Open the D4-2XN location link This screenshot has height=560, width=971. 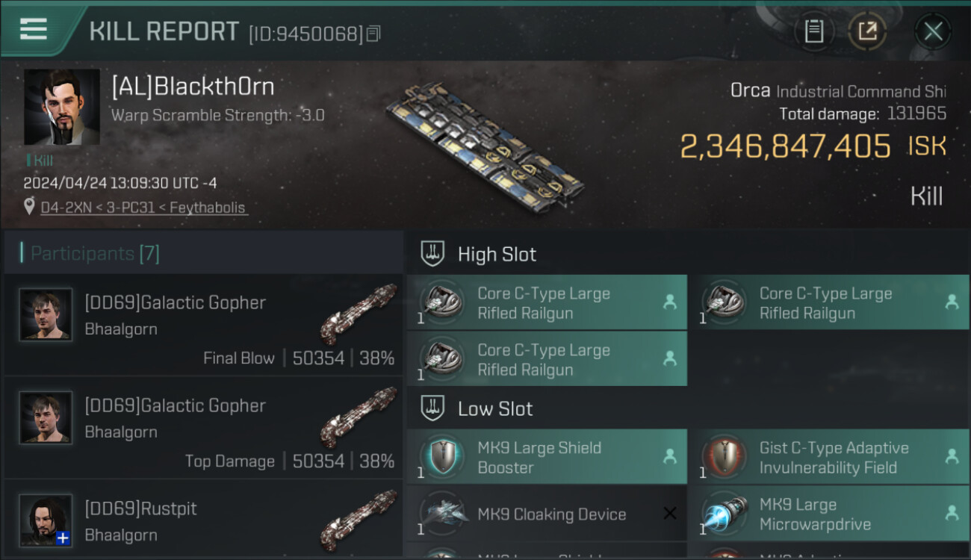143,208
